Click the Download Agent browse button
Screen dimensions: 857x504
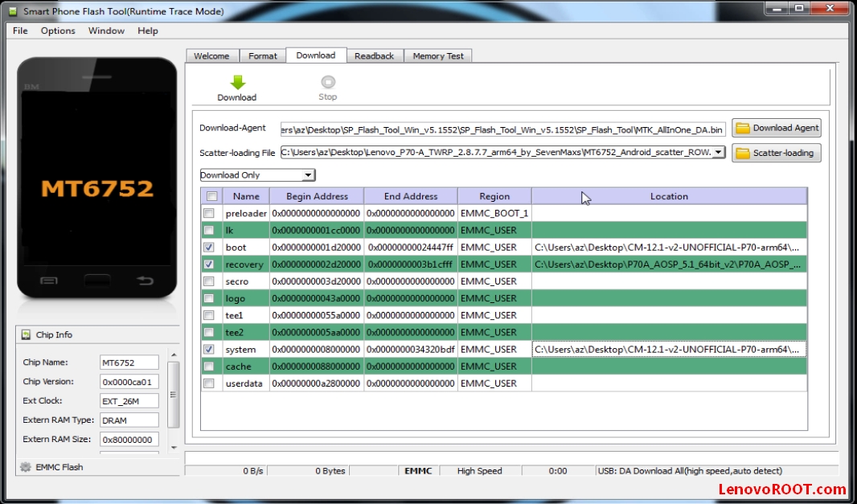(777, 128)
